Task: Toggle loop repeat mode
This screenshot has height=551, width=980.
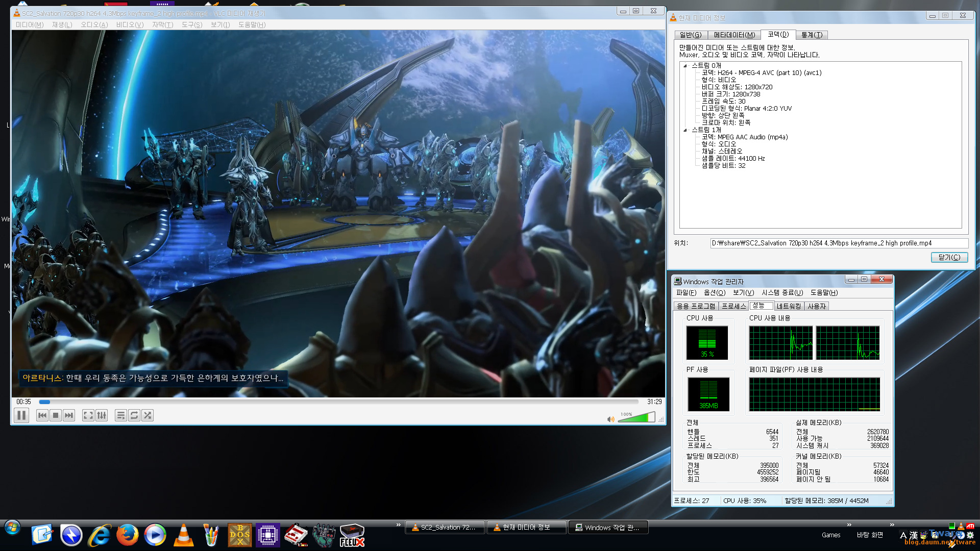Action: 134,415
